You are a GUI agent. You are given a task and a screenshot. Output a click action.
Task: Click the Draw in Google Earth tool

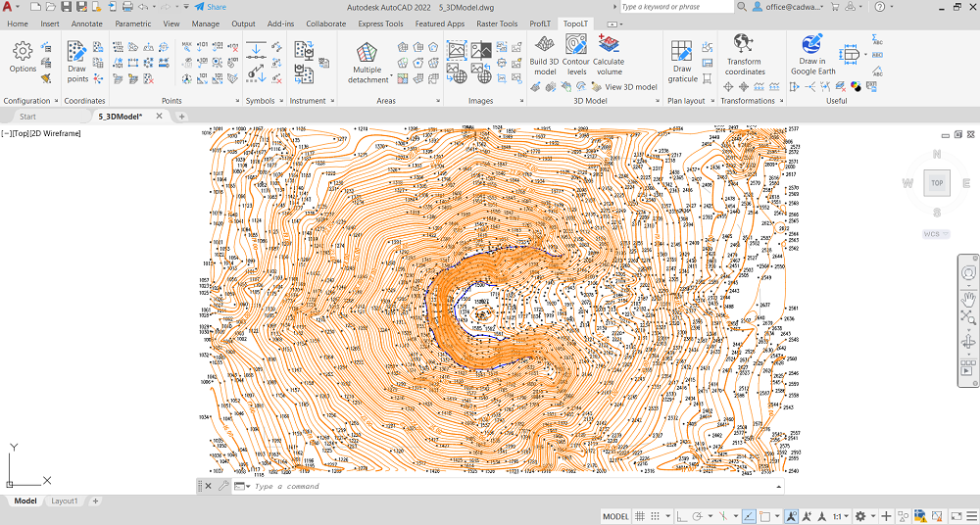812,55
